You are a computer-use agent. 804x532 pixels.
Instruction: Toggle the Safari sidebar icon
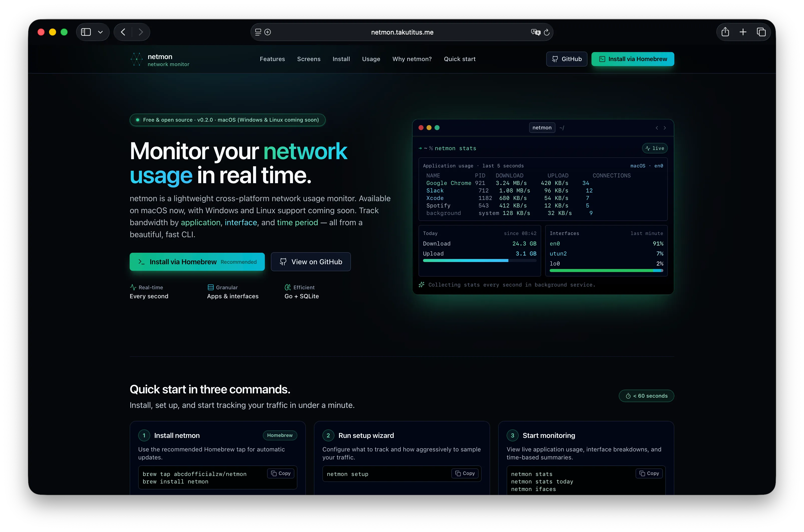point(86,32)
